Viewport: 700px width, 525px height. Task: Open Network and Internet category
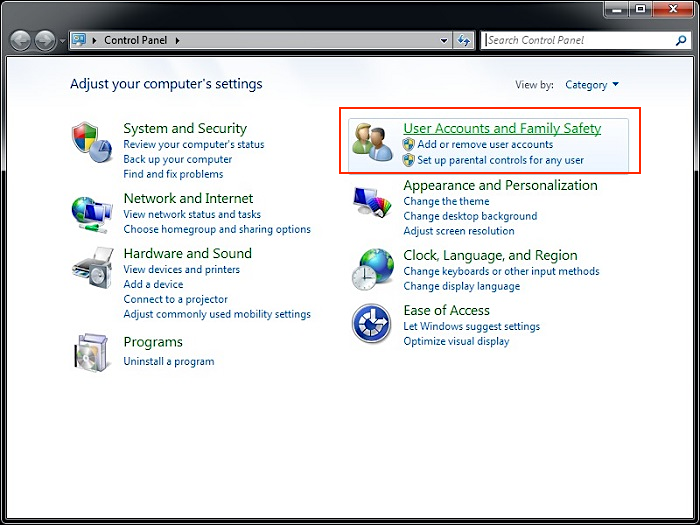coord(188,198)
